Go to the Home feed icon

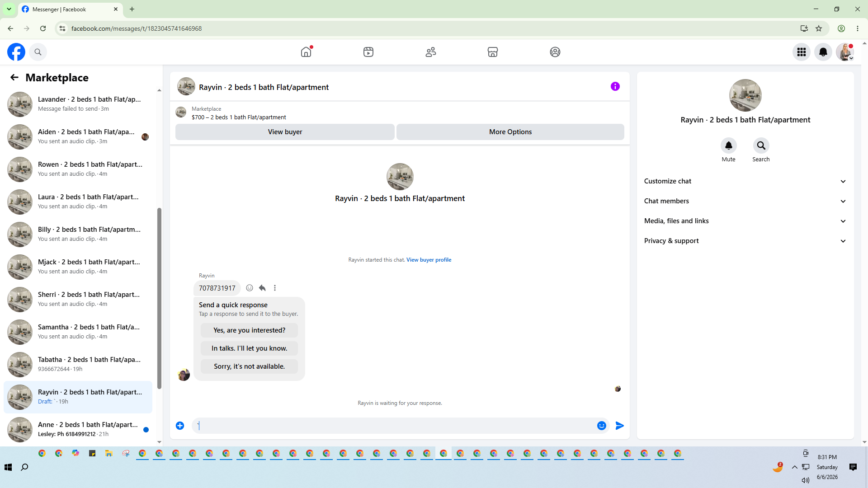306,52
